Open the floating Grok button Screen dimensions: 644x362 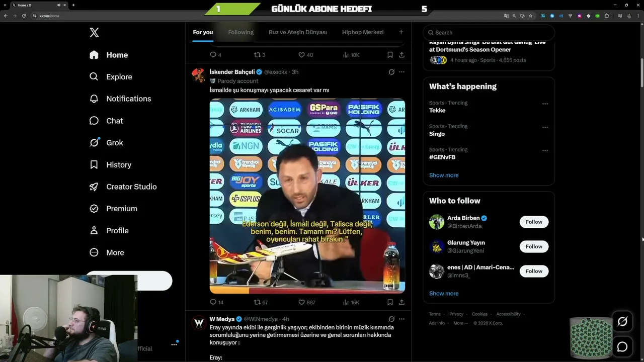[x=622, y=322]
